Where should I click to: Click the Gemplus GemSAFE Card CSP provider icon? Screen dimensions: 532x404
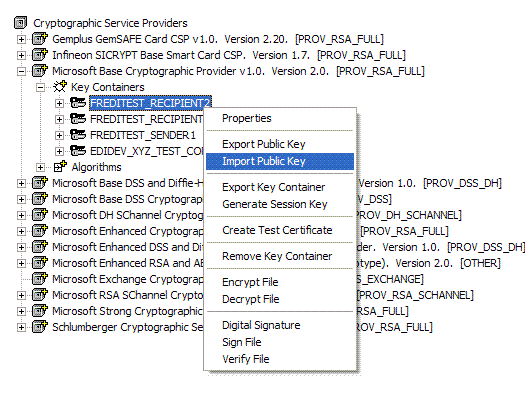(40, 39)
